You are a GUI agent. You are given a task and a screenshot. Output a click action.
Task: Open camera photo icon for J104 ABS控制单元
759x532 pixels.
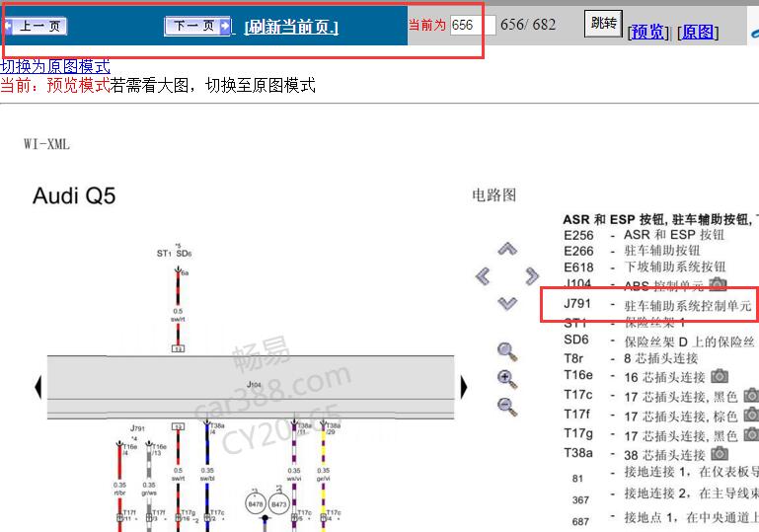(x=719, y=283)
